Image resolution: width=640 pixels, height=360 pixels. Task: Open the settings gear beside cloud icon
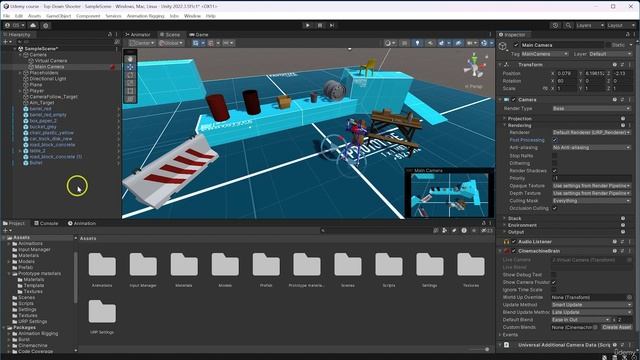[46, 25]
